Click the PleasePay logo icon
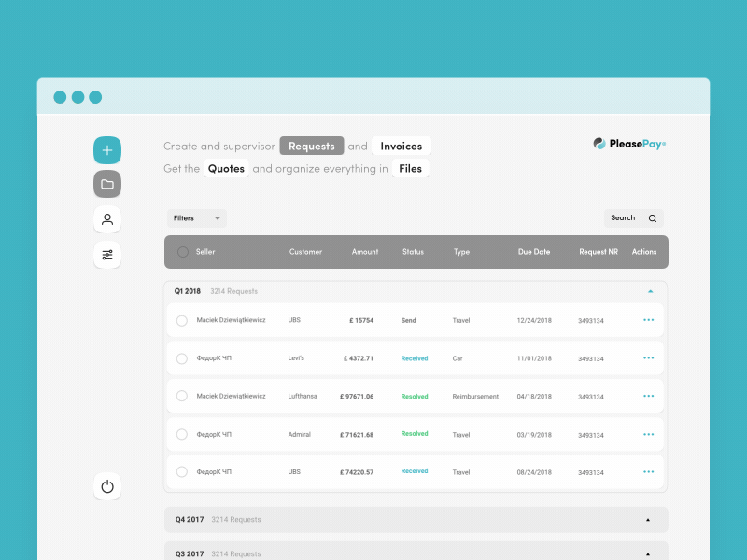Image resolution: width=747 pixels, height=560 pixels. coord(598,143)
